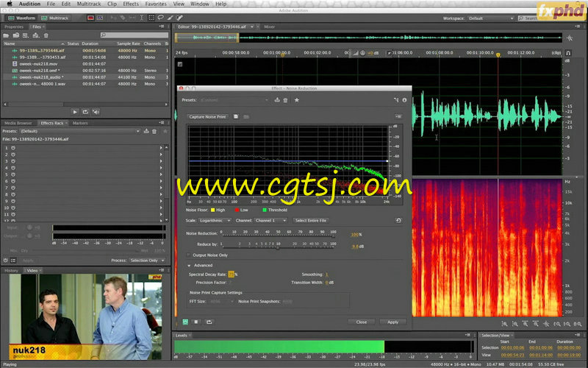The width and height of the screenshot is (588, 368).
Task: Delete the Effects Rack preset
Action: pos(154,131)
